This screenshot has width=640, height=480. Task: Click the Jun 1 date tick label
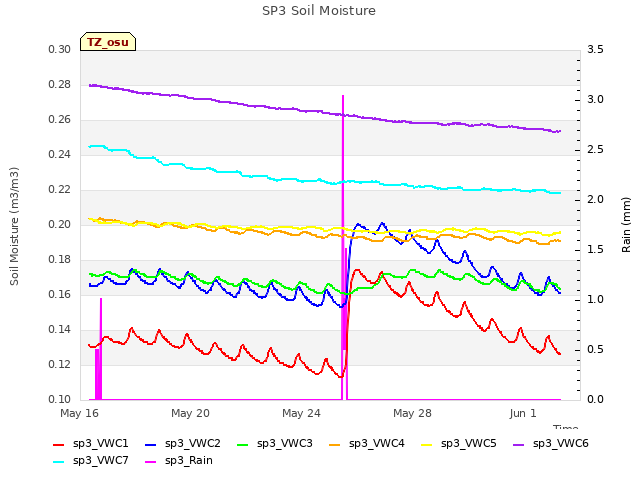(x=523, y=413)
